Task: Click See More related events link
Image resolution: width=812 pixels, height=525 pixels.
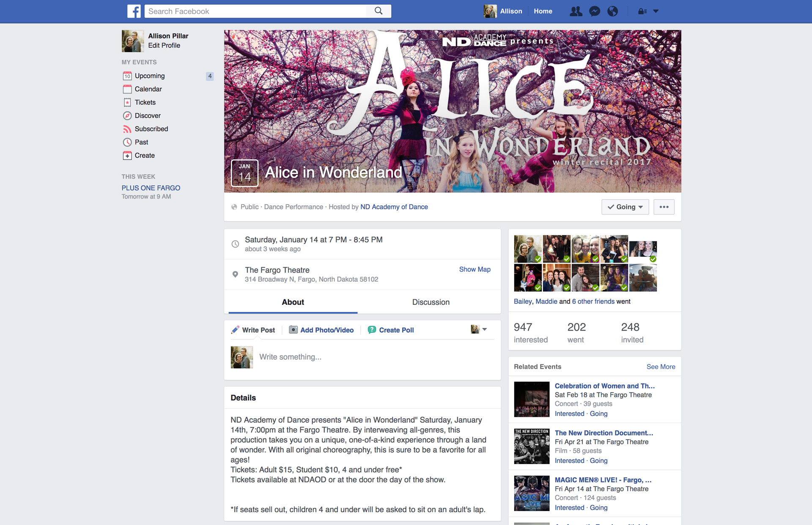Action: click(661, 366)
